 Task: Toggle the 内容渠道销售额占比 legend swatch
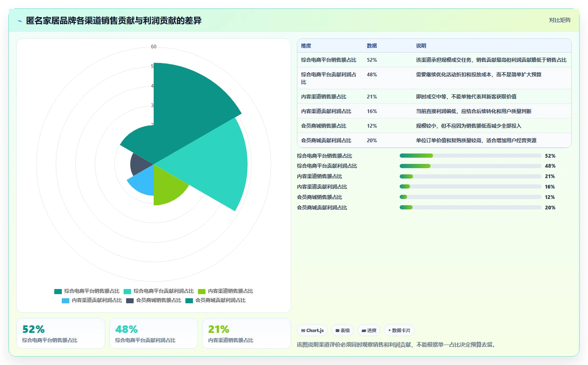(202, 291)
